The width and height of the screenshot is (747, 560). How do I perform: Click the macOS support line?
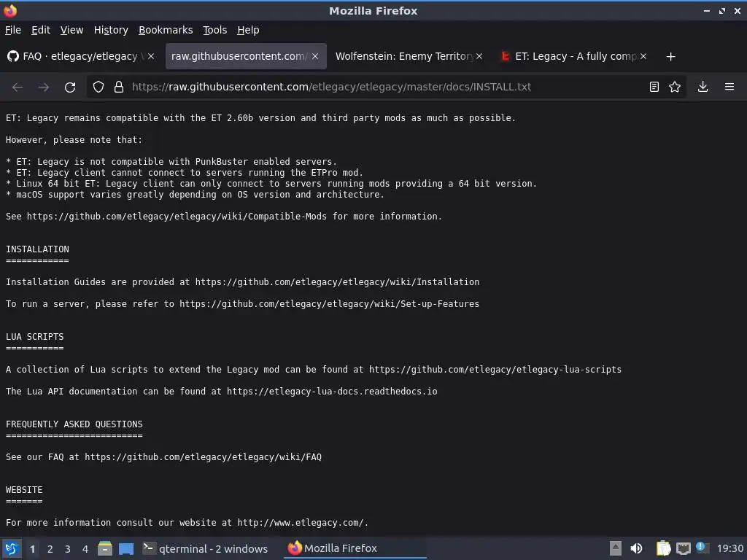(195, 194)
